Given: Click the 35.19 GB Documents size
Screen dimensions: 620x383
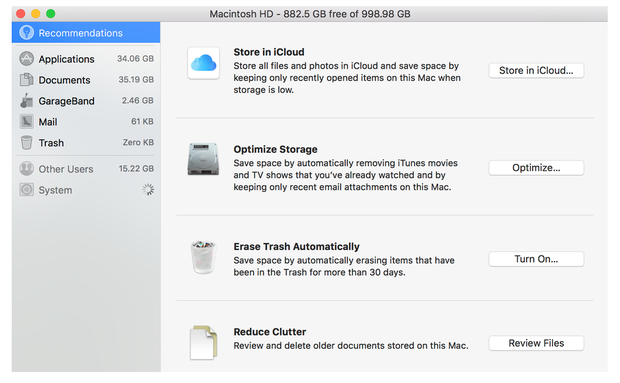Looking at the screenshot, I should (x=136, y=79).
